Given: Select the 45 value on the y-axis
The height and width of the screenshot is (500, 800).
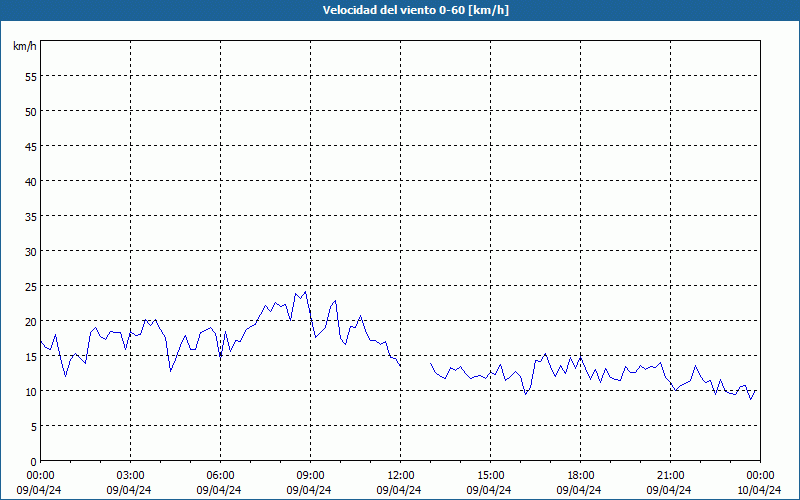Looking at the screenshot, I should [31, 146].
